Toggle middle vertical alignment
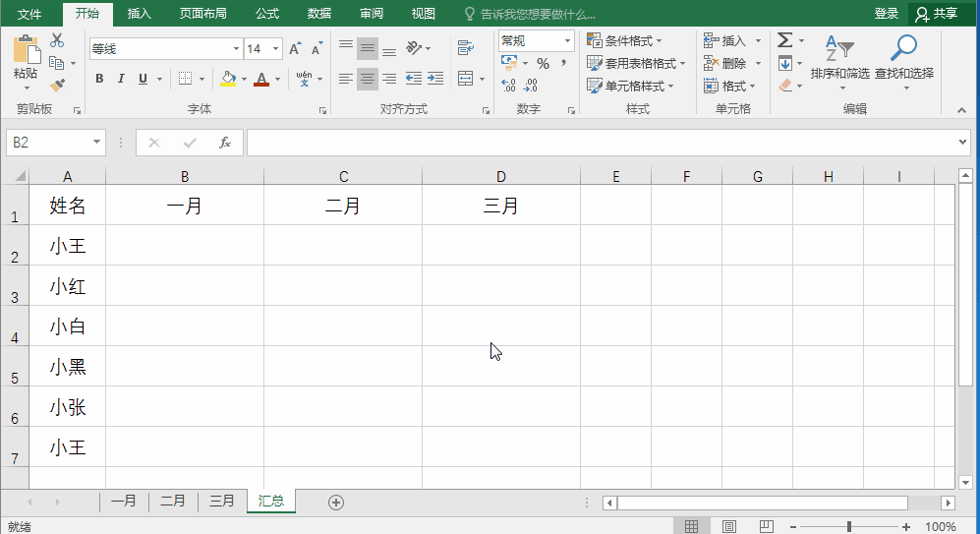This screenshot has width=980, height=534. [368, 48]
